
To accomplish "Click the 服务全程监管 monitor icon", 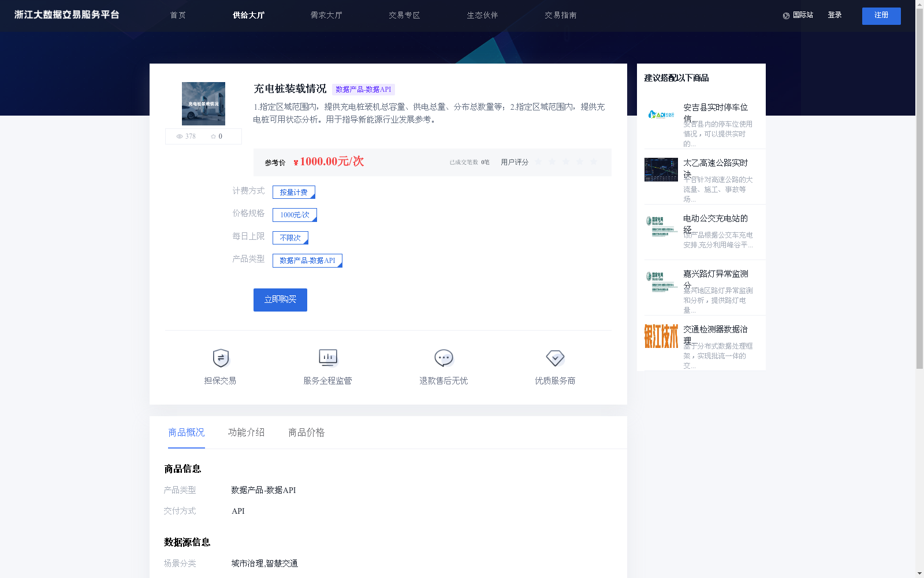I will (x=328, y=358).
